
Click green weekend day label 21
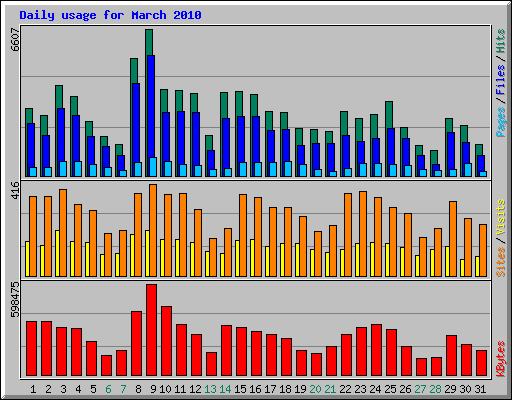pos(330,389)
